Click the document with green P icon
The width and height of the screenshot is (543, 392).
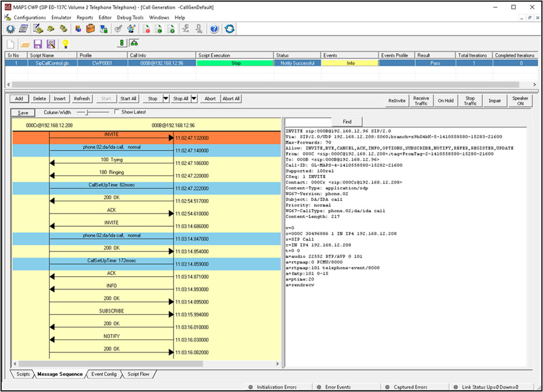pos(171,29)
